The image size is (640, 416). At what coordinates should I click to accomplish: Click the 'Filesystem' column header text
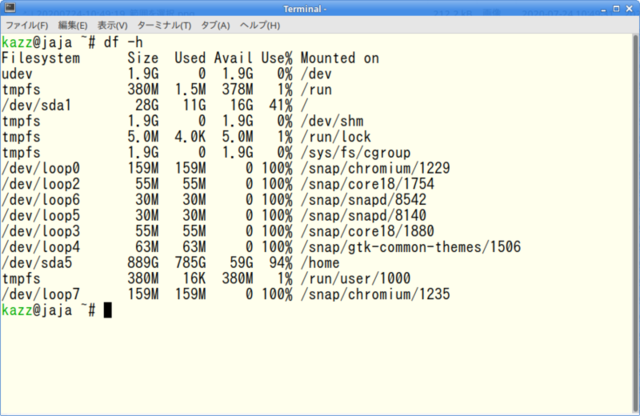[41, 58]
